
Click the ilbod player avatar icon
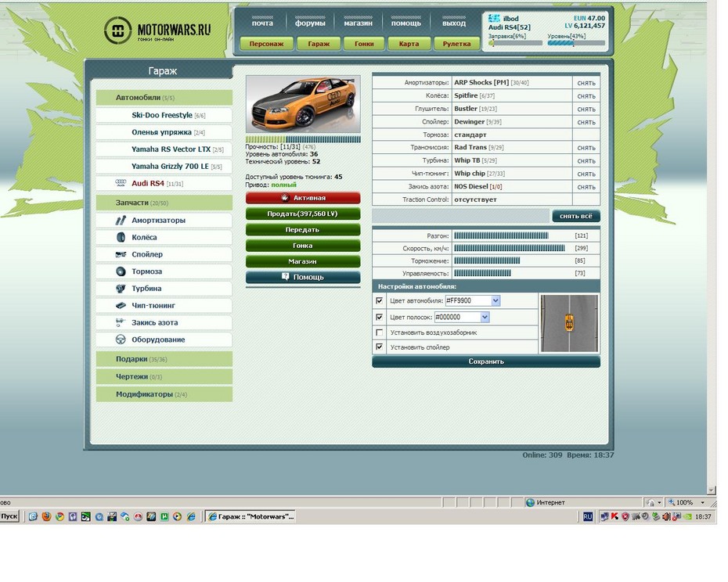494,19
